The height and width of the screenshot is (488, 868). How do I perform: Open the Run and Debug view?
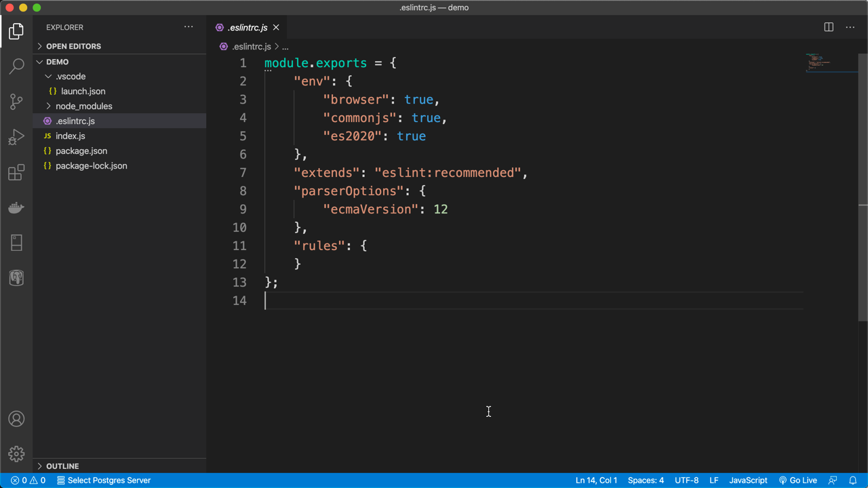tap(16, 137)
